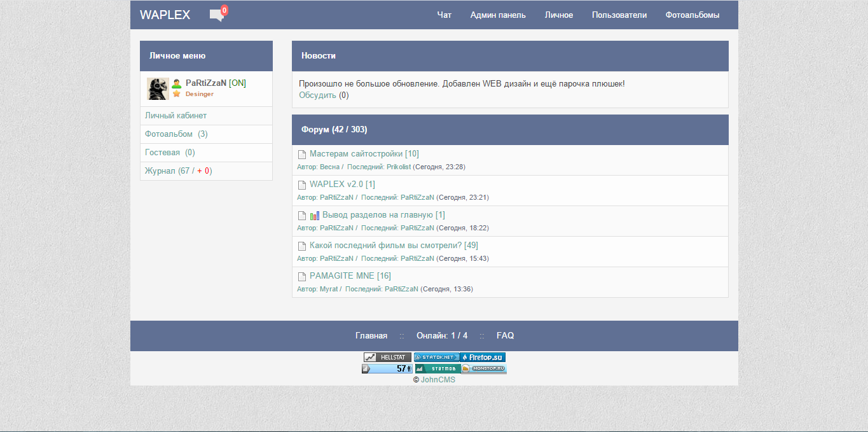The image size is (868, 432).
Task: Open Админ панель in top navigation
Action: click(498, 15)
